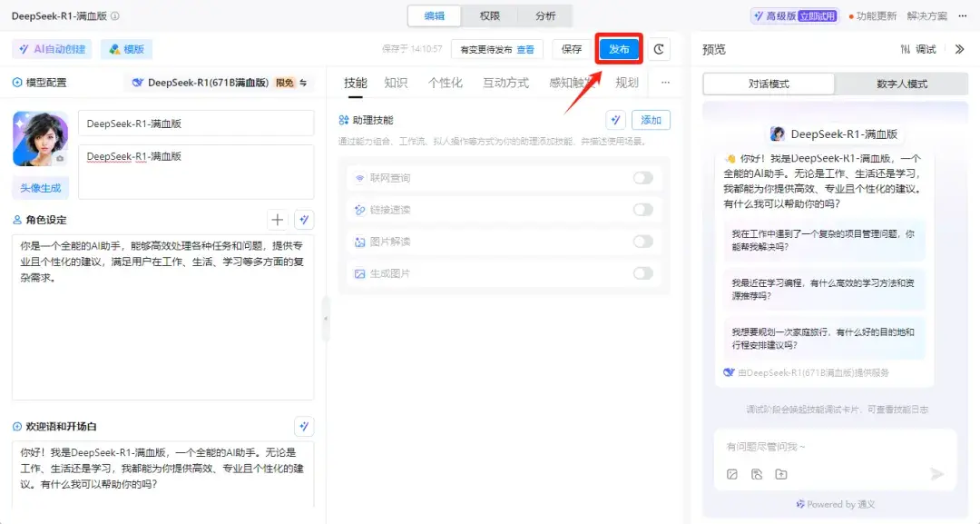Screen dimensions: 980x524
Task: Send the message with the paper plane icon
Action: pos(936,474)
